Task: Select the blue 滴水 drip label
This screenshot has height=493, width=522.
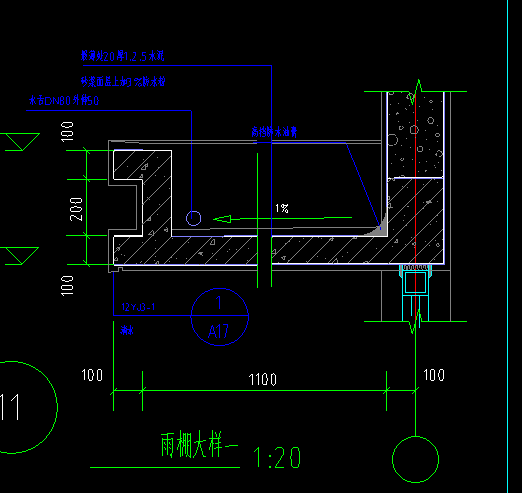Action: click(x=127, y=330)
